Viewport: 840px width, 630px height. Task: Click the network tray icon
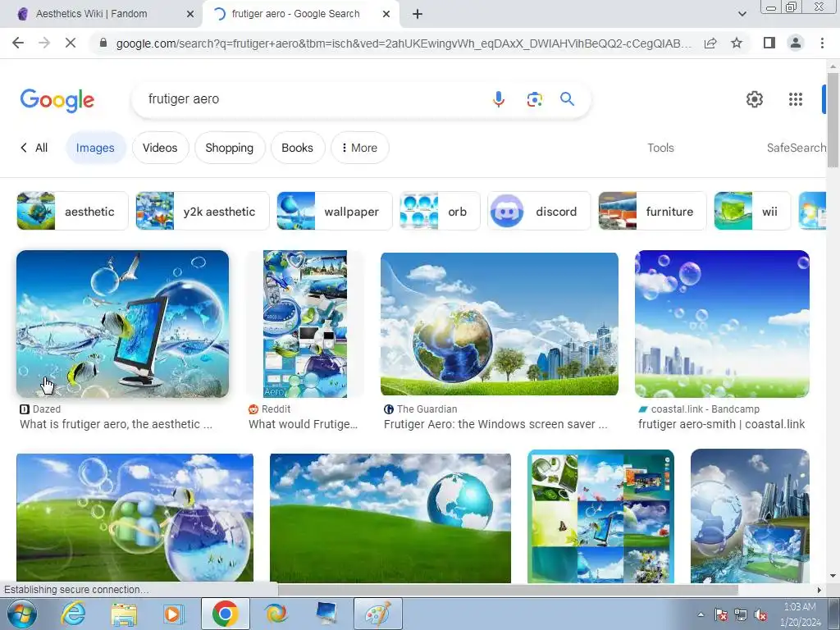[741, 614]
